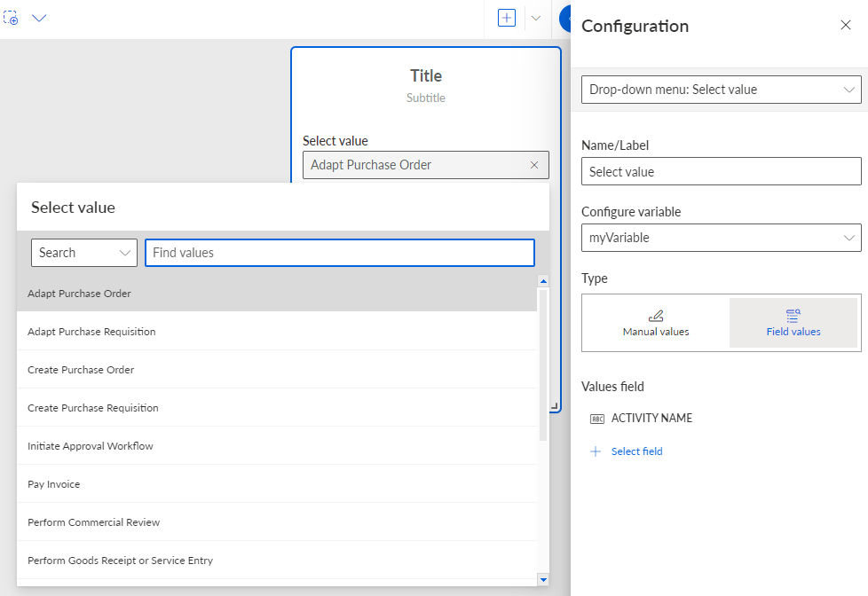Edit the Name/Label input field
Image resolution: width=868 pixels, height=596 pixels.
(x=721, y=171)
